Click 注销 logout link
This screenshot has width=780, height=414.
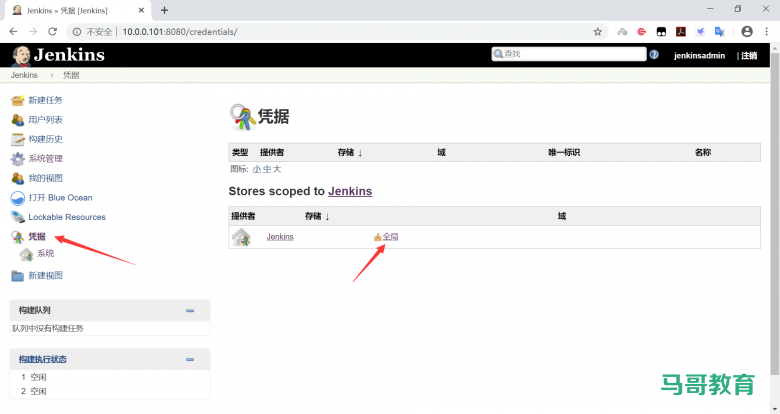pyautogui.click(x=749, y=56)
